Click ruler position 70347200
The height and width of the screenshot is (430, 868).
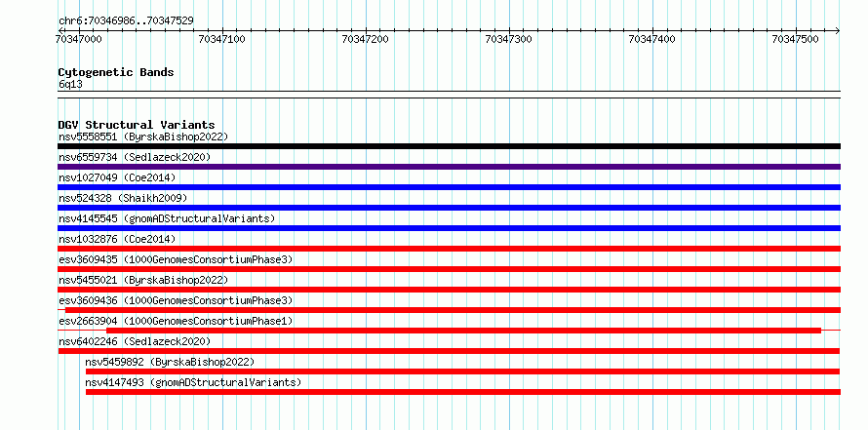366,39
